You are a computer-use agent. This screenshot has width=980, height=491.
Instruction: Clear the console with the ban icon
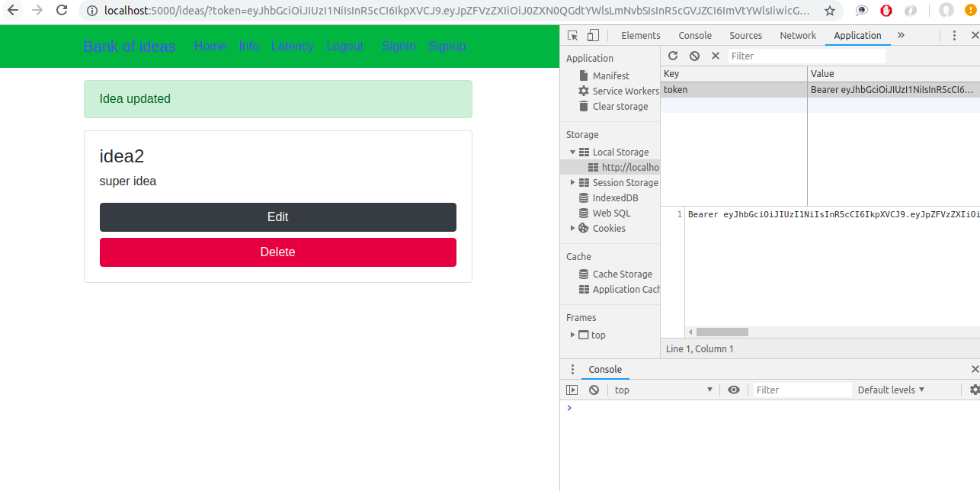[594, 390]
